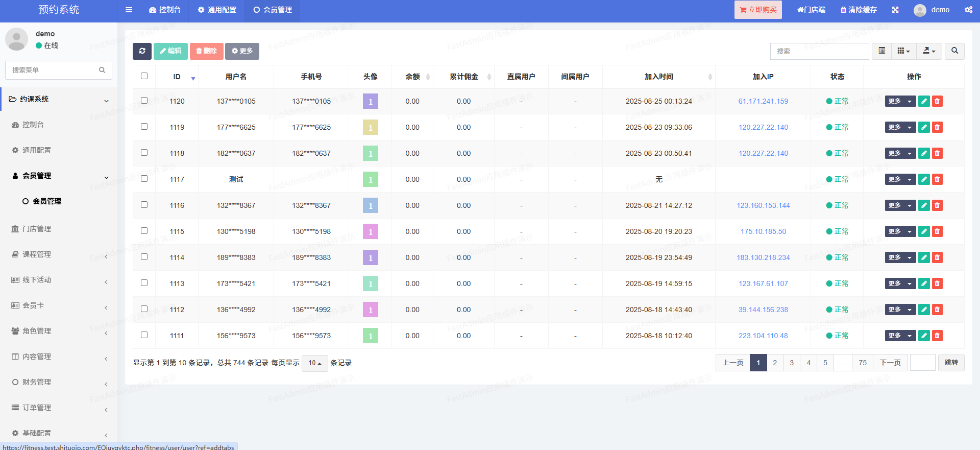The height and width of the screenshot is (450, 980).
Task: Click the fullscreen toggle icon in header
Action: pyautogui.click(x=895, y=10)
